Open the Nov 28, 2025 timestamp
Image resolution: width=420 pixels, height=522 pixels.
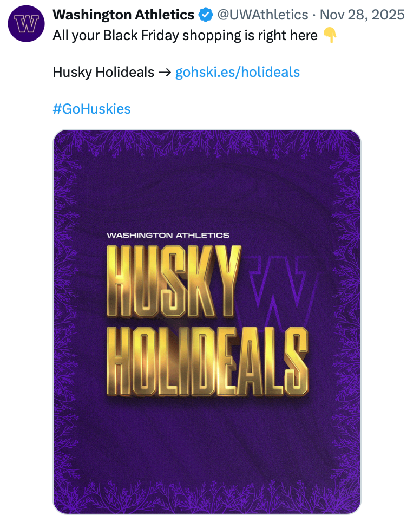[362, 15]
